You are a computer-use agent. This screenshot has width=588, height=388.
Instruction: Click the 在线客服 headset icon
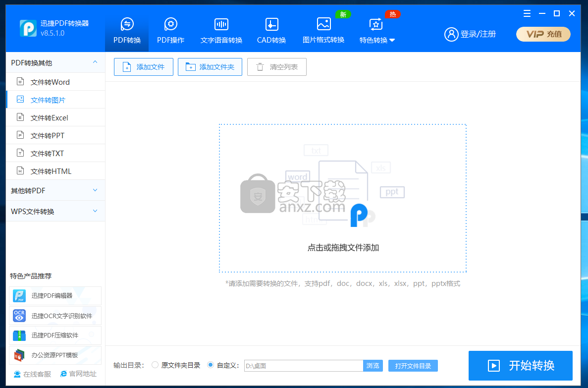point(17,374)
